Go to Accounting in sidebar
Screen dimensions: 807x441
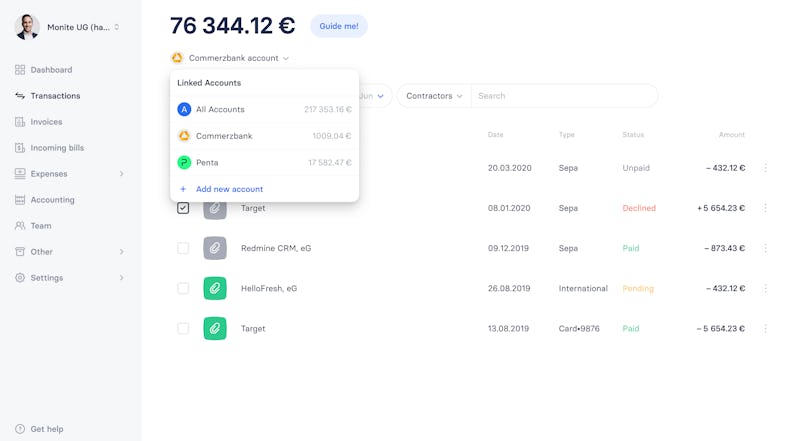tap(52, 200)
